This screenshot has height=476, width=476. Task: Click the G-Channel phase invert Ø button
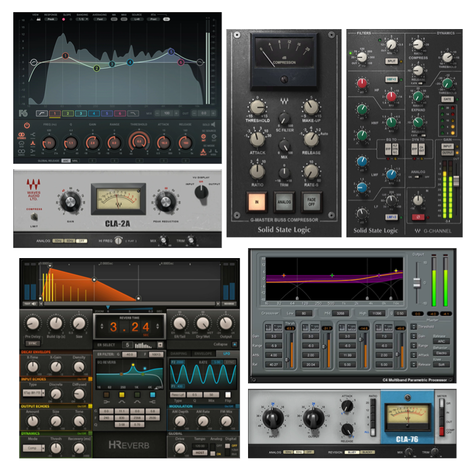click(418, 217)
